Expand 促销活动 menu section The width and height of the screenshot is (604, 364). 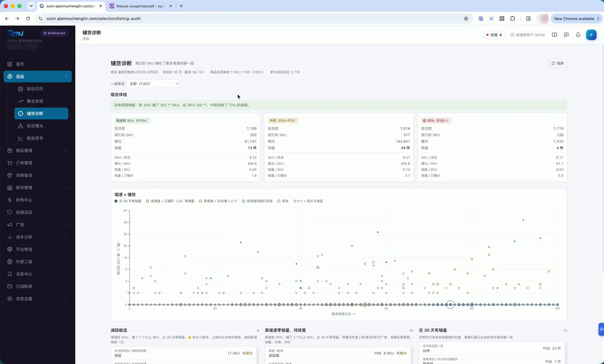point(38,212)
